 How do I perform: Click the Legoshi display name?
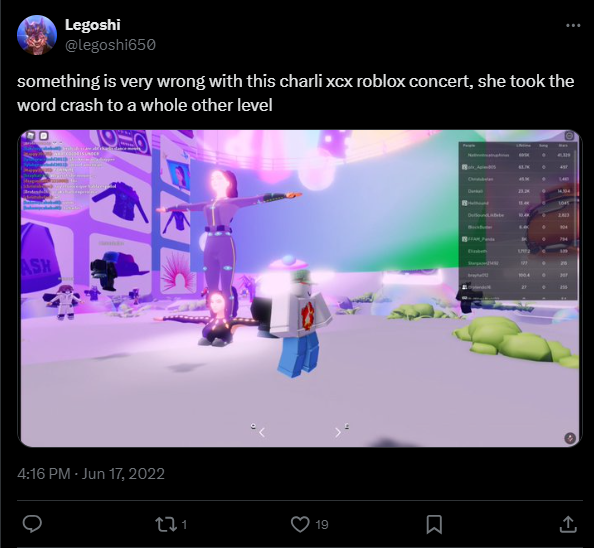[x=92, y=25]
